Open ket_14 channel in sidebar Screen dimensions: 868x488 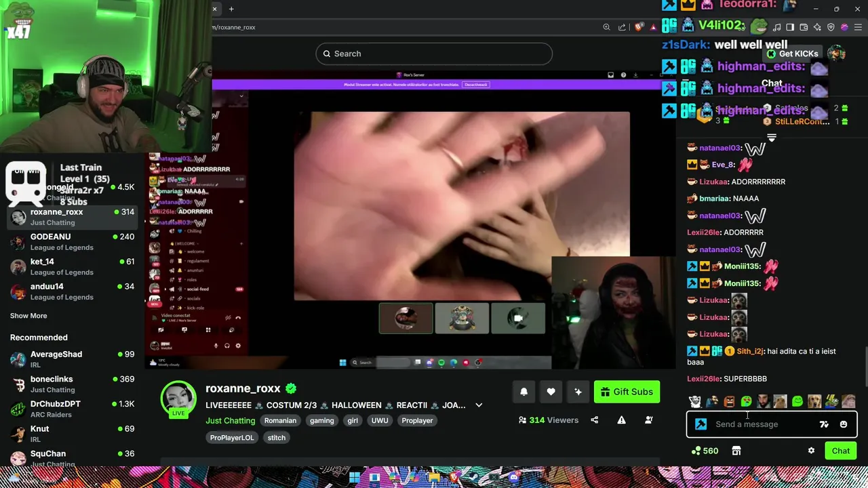[73, 266]
